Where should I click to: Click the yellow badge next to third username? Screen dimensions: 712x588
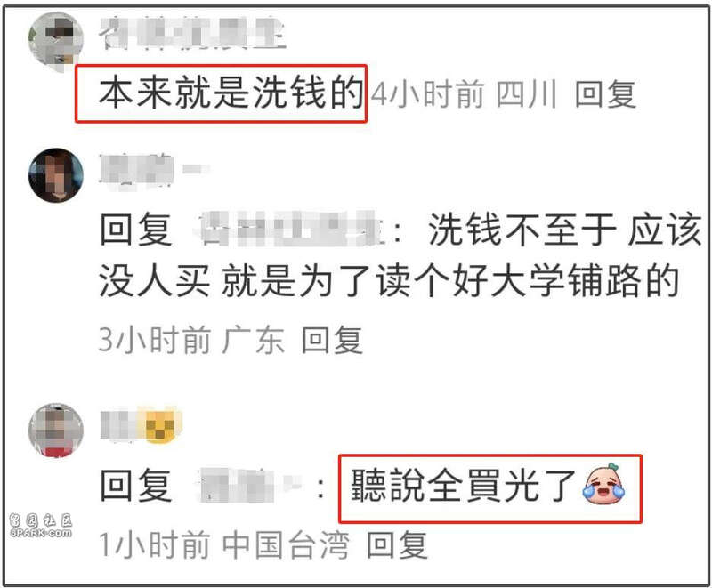pyautogui.click(x=160, y=424)
